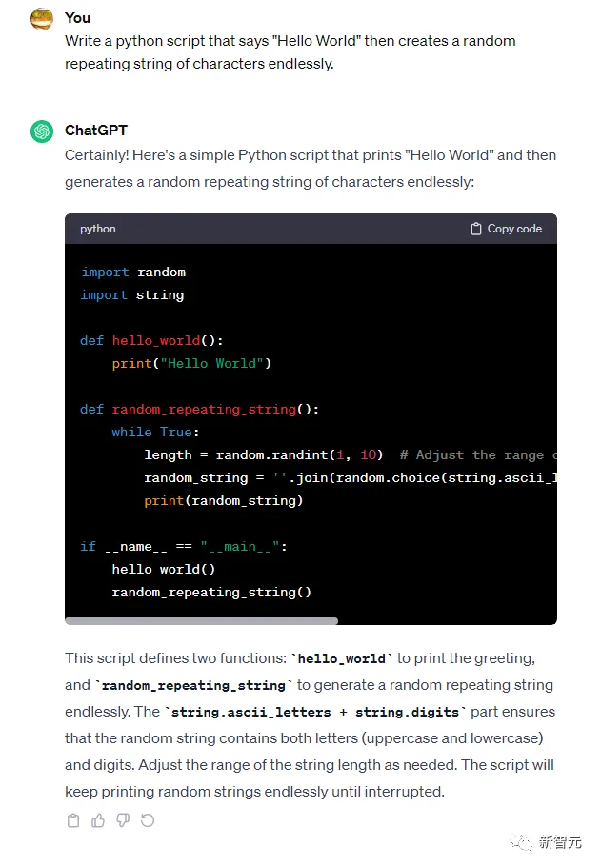Regenerate the ChatGPT response
This screenshot has height=868, width=601.
[x=148, y=820]
